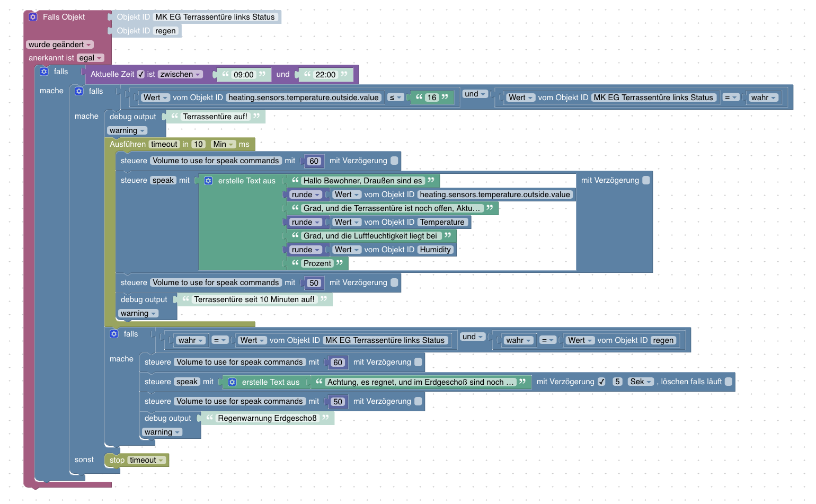Click timeout delay value 10

pyautogui.click(x=198, y=144)
